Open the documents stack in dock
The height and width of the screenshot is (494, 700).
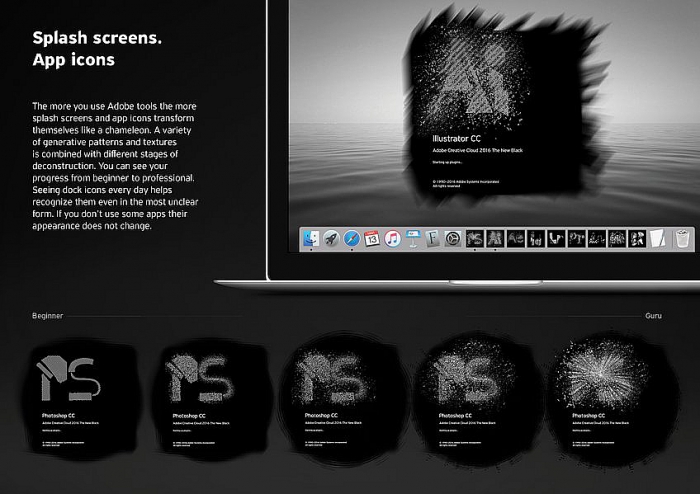tap(658, 239)
